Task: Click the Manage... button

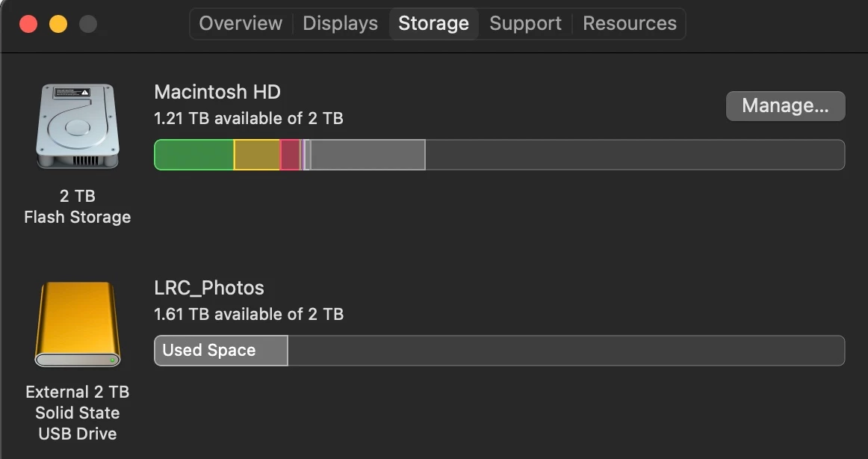Action: tap(785, 106)
